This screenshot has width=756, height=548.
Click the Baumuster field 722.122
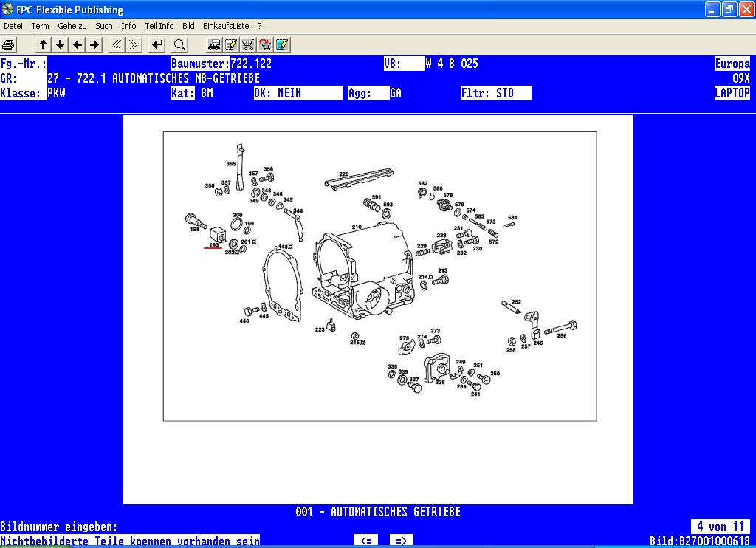point(251,64)
